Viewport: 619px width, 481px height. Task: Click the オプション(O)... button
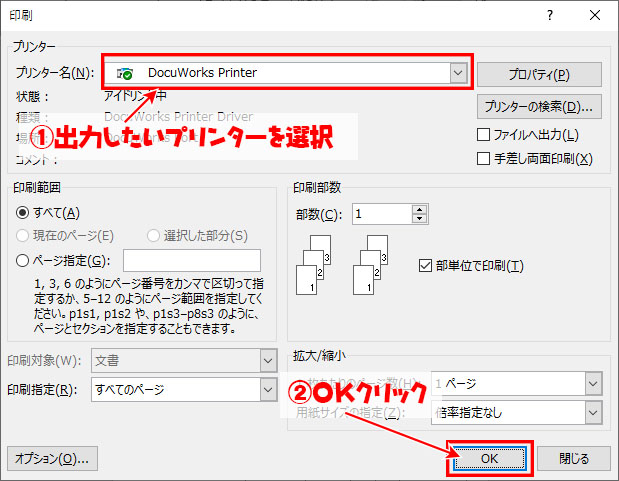click(52, 458)
